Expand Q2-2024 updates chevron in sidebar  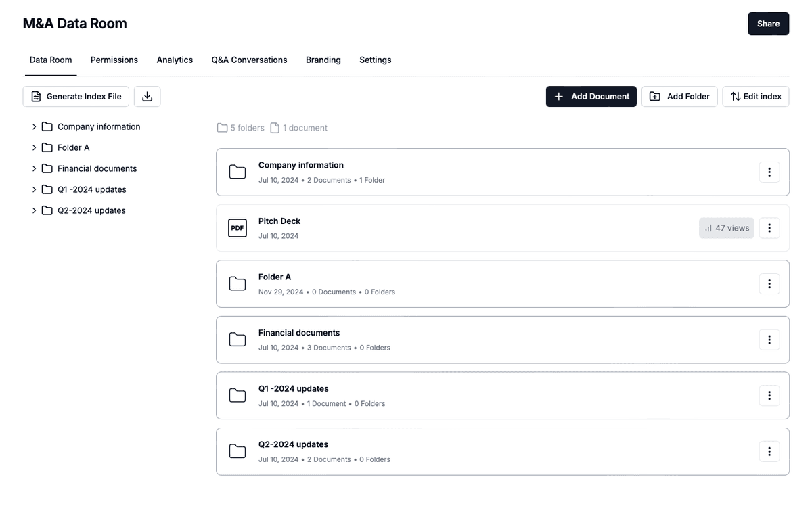click(34, 210)
